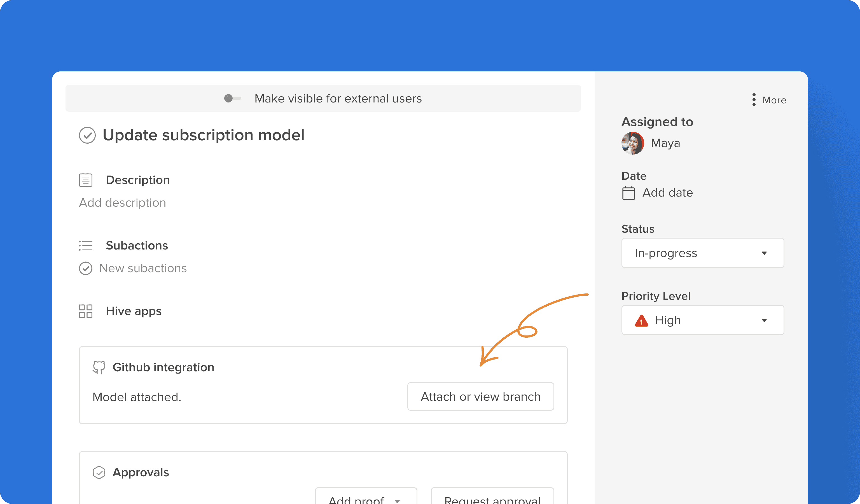Screen dimensions: 860x504
Task: Click the subactions checkbox item
Action: (x=84, y=268)
